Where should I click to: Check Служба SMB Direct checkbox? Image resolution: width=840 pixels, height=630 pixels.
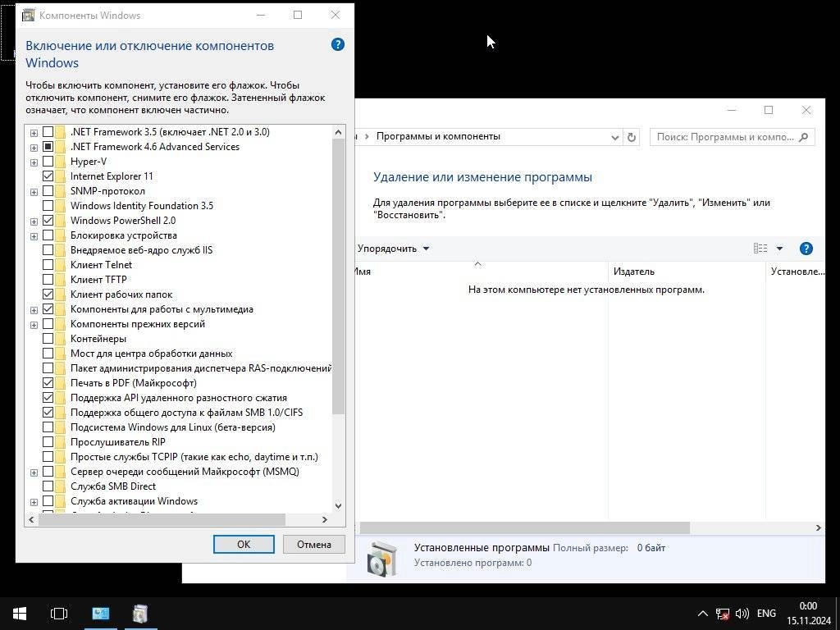[48, 486]
